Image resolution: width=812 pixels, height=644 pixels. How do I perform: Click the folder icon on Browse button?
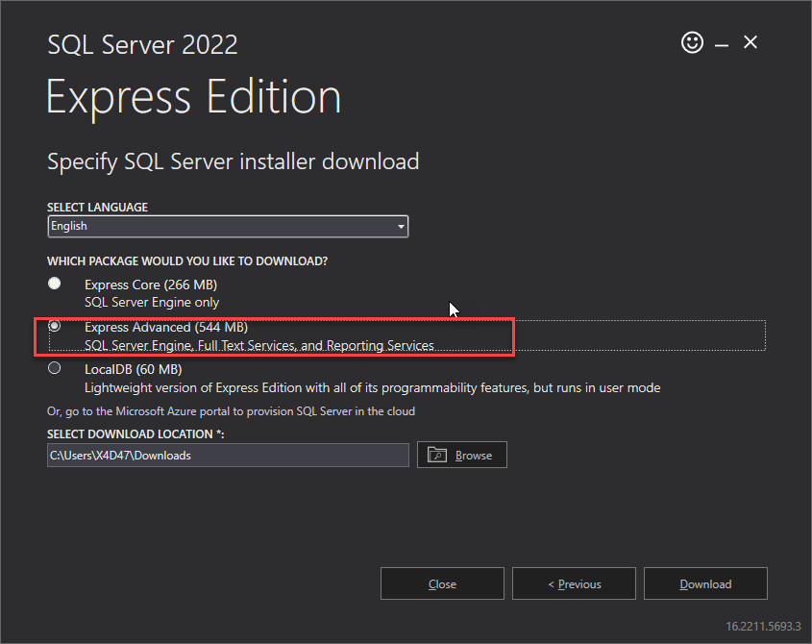point(437,455)
